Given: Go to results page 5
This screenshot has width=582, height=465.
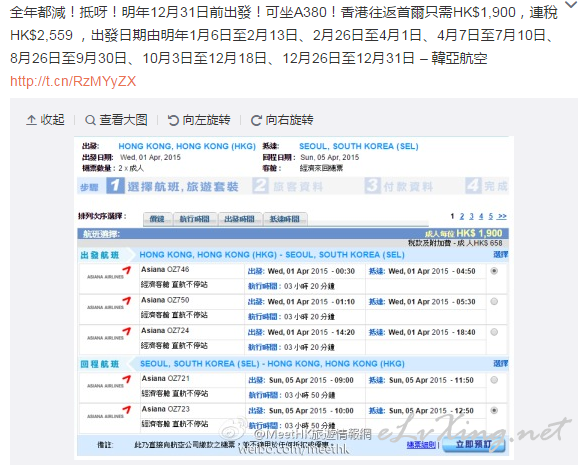Looking at the screenshot, I should coord(491,216).
